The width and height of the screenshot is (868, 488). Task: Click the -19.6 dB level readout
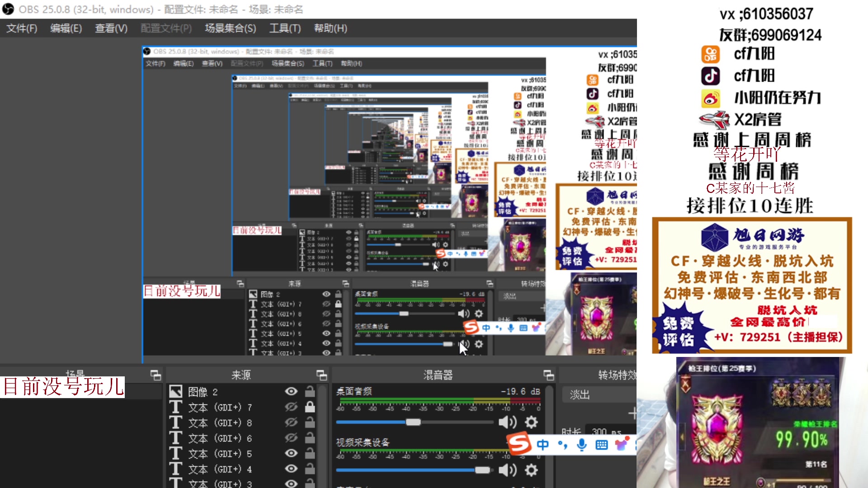point(520,391)
